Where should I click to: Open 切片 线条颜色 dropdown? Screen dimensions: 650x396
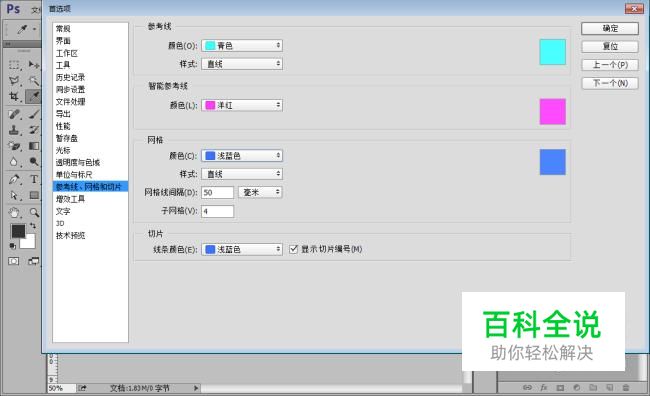click(242, 249)
